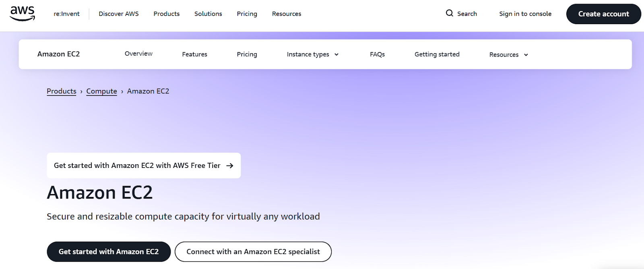644x269 pixels.
Task: Open the Pricing menu in the top AWS bar
Action: click(x=247, y=14)
